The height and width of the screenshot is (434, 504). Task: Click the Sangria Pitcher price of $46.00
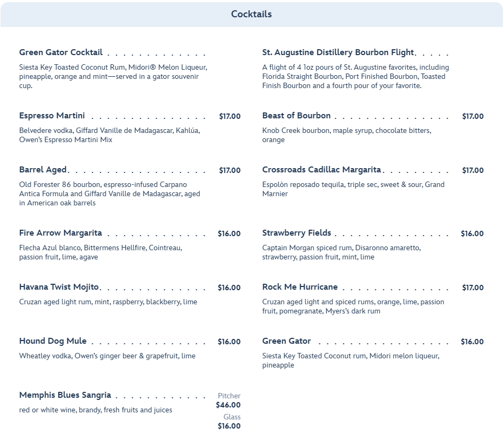point(228,405)
